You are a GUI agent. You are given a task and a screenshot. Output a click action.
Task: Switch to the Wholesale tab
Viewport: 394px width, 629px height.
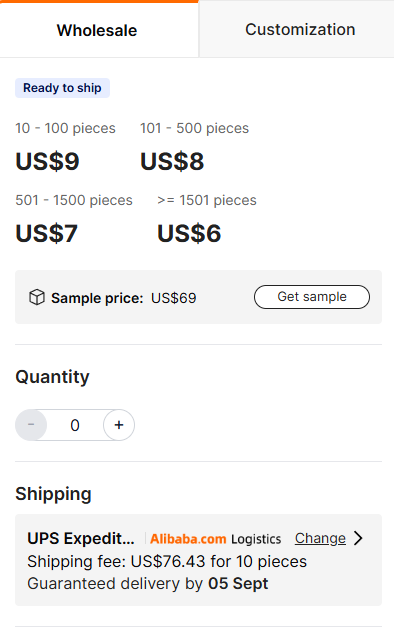(99, 29)
